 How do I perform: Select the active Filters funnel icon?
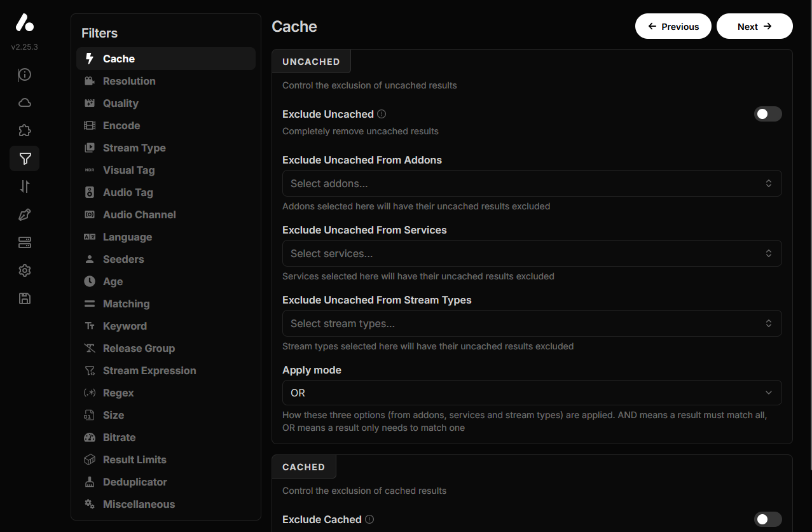point(24,158)
